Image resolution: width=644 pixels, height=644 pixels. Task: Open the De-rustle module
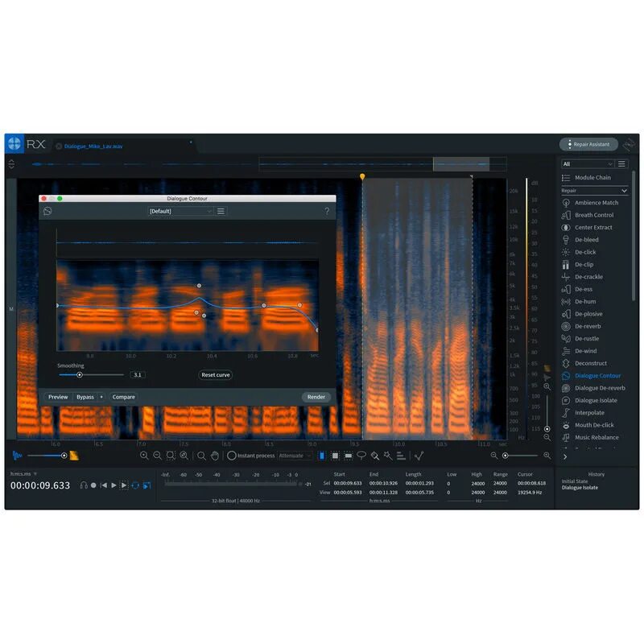tap(580, 338)
